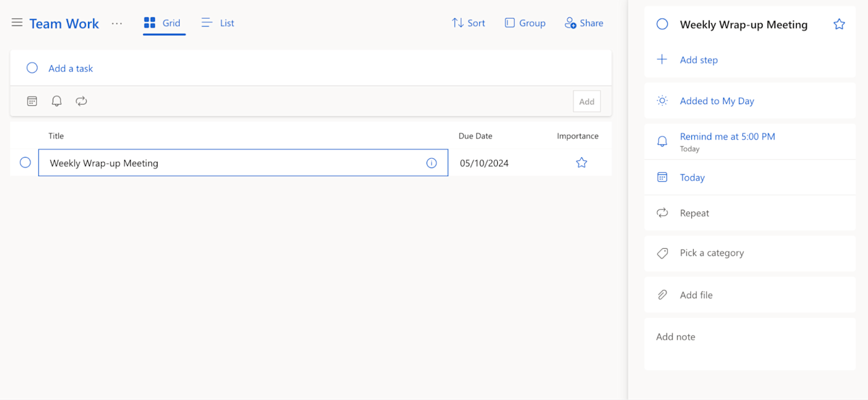This screenshot has width=868, height=400.
Task: Click the paperclip Add file icon
Action: click(662, 295)
